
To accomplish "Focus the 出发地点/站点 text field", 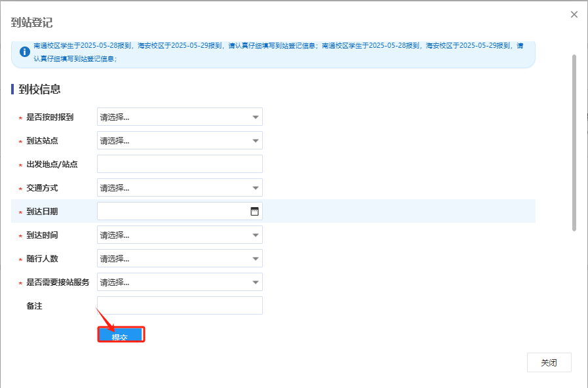I will coord(180,165).
